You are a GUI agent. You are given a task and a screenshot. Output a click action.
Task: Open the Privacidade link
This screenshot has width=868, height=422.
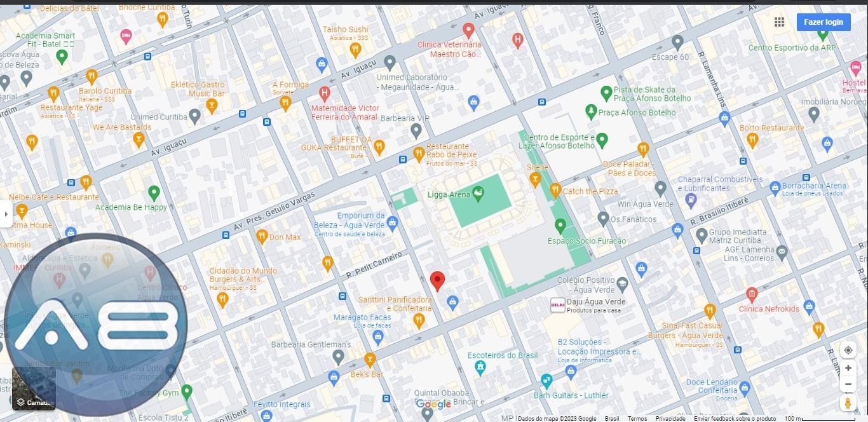pos(670,418)
